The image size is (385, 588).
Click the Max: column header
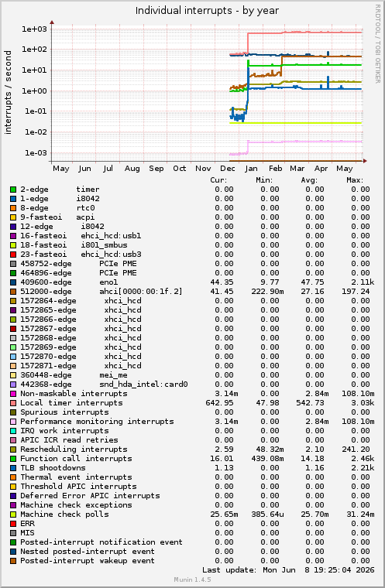point(355,180)
